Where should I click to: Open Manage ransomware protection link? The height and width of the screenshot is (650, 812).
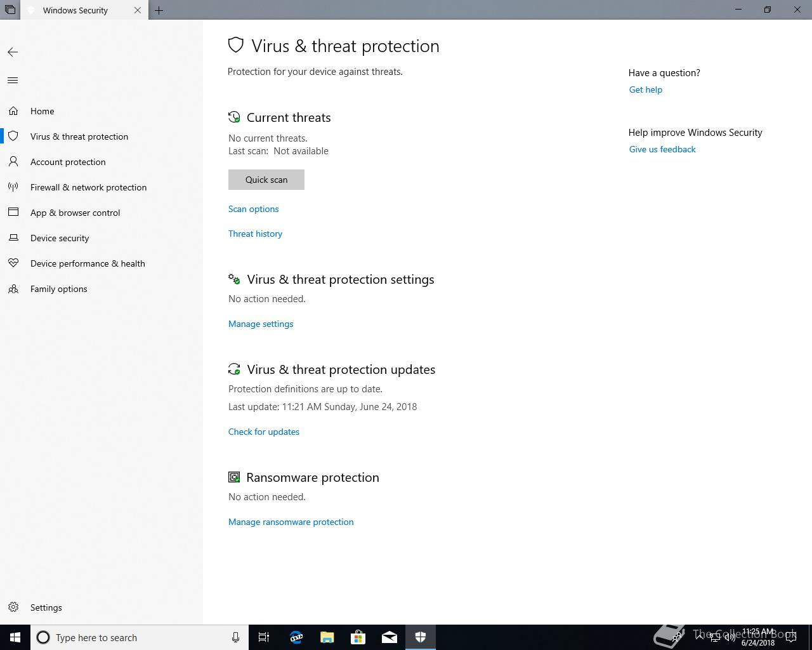(x=291, y=522)
